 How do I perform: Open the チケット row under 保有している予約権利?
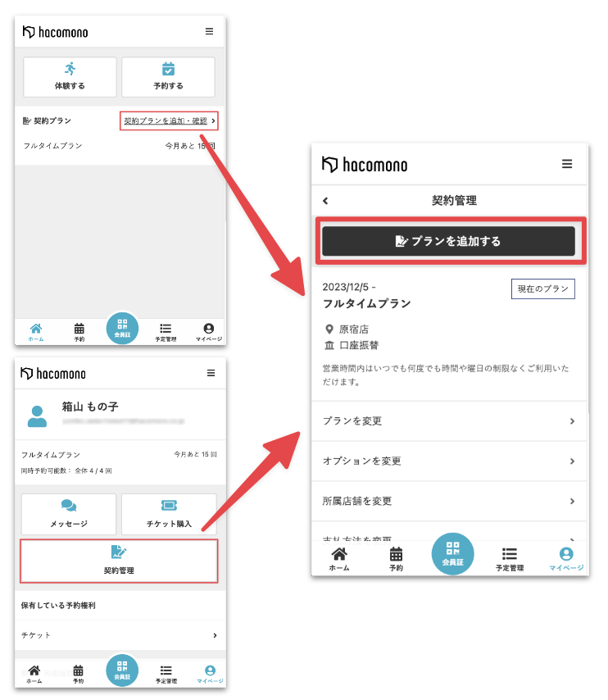click(120, 635)
